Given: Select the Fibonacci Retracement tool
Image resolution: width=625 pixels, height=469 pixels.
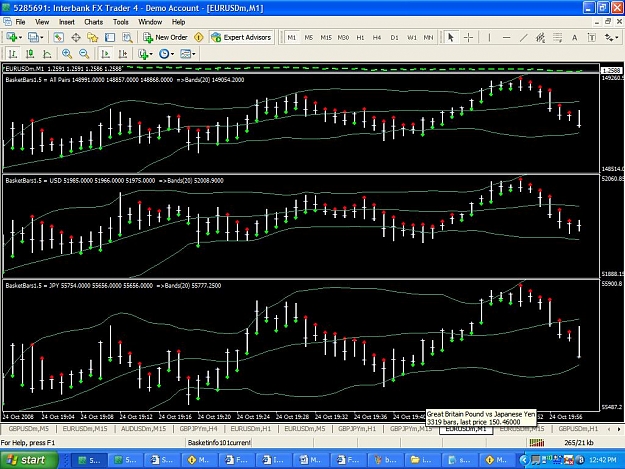Looking at the screenshot, I should coord(558,37).
